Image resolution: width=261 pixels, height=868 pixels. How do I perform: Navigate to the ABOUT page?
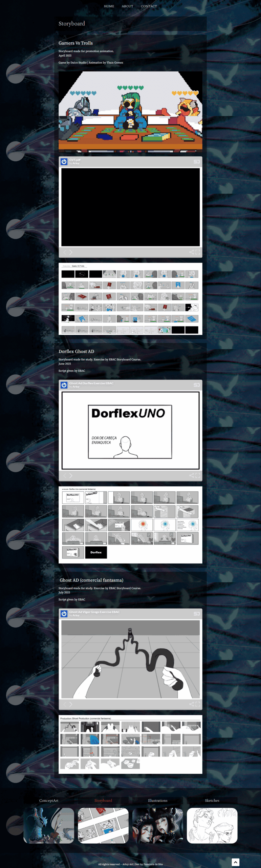(127, 6)
